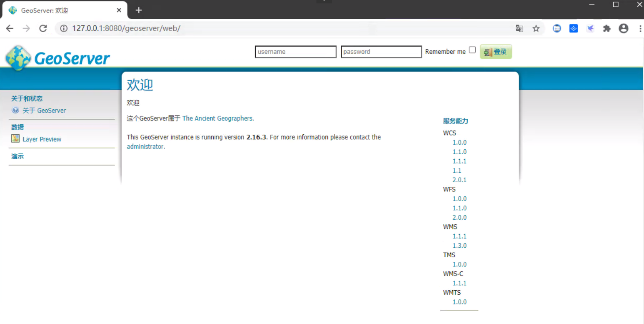
Task: Open the 演示 demos section
Action: pos(17,156)
